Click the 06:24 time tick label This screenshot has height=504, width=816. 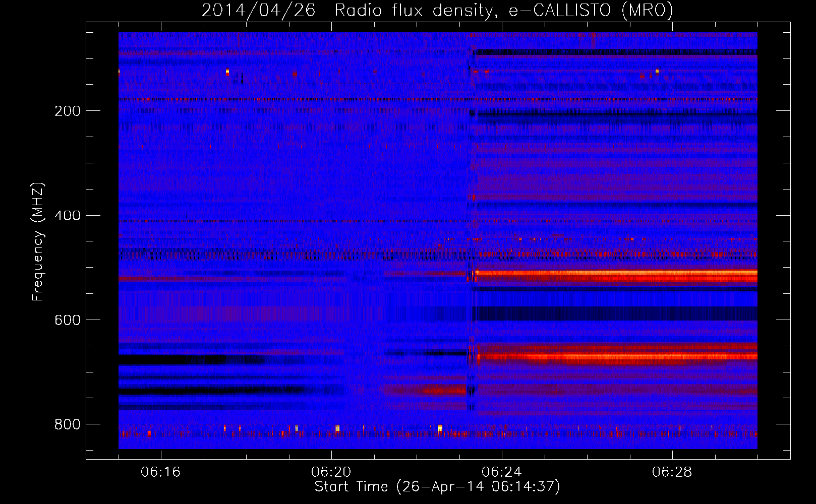coord(502,472)
